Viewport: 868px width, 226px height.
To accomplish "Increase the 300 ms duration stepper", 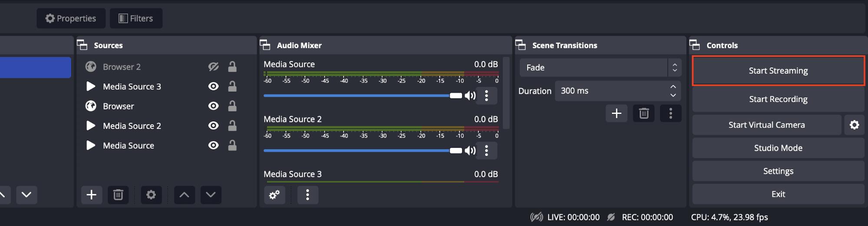I will [673, 86].
